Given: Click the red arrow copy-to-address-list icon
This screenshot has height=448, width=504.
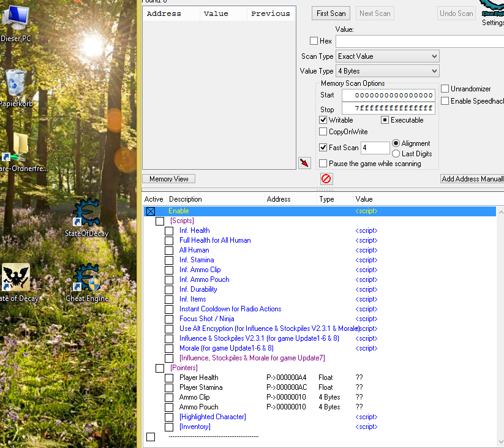Looking at the screenshot, I should click(x=304, y=163).
